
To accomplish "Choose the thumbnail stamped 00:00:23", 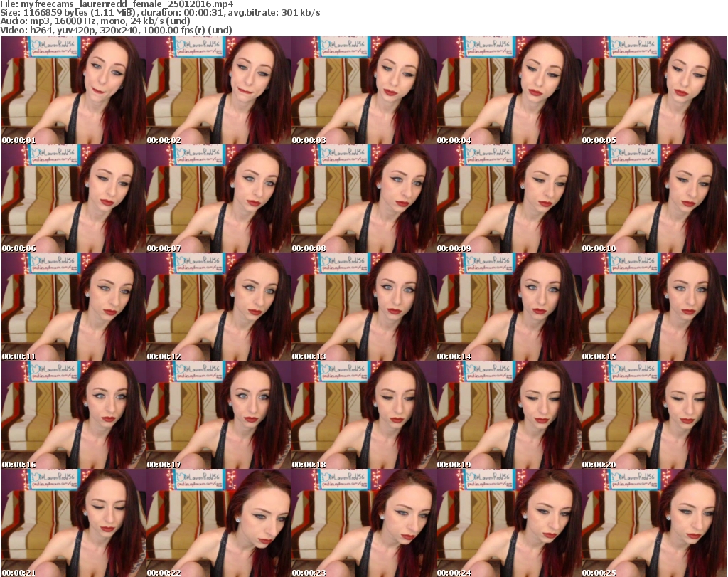I will 363,523.
